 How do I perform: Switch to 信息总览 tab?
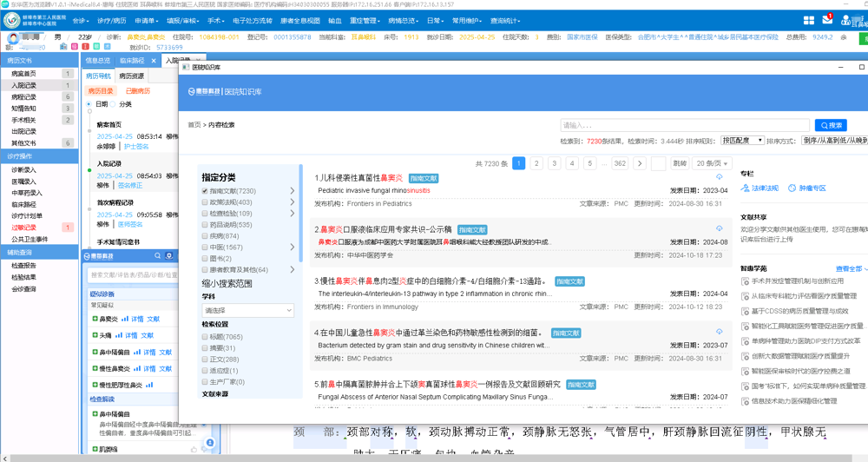98,61
